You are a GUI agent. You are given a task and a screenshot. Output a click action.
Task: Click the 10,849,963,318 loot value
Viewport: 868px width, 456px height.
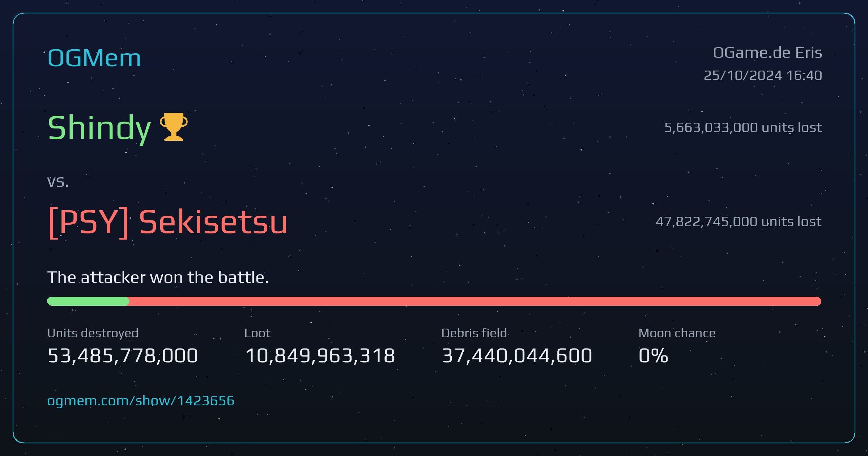pyautogui.click(x=320, y=355)
